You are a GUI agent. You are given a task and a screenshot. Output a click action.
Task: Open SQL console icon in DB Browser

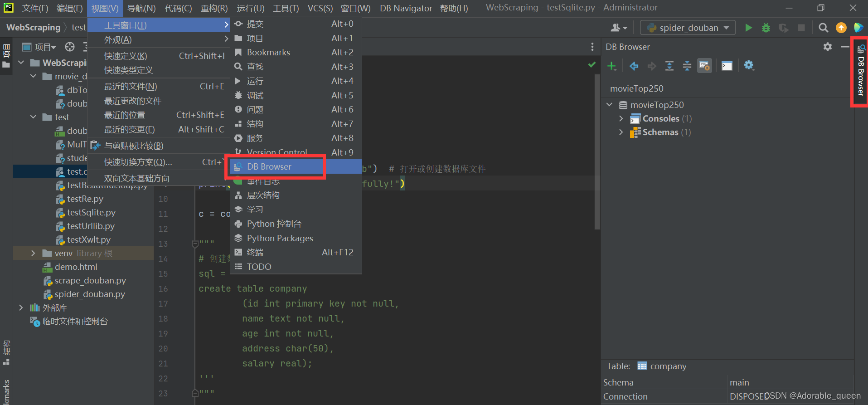click(x=727, y=66)
